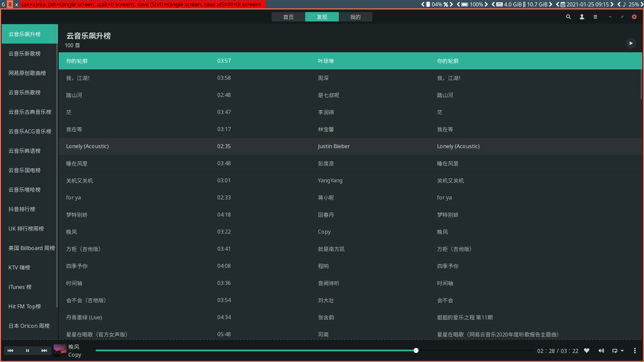Screen dimensions: 644x362
Task: Skip to the previous track
Action: pyautogui.click(x=10, y=351)
